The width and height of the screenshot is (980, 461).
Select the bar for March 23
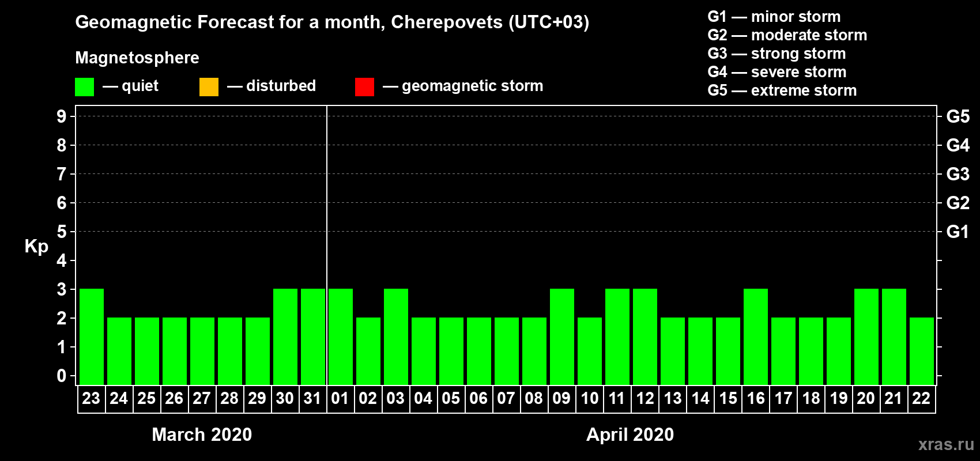[92, 337]
